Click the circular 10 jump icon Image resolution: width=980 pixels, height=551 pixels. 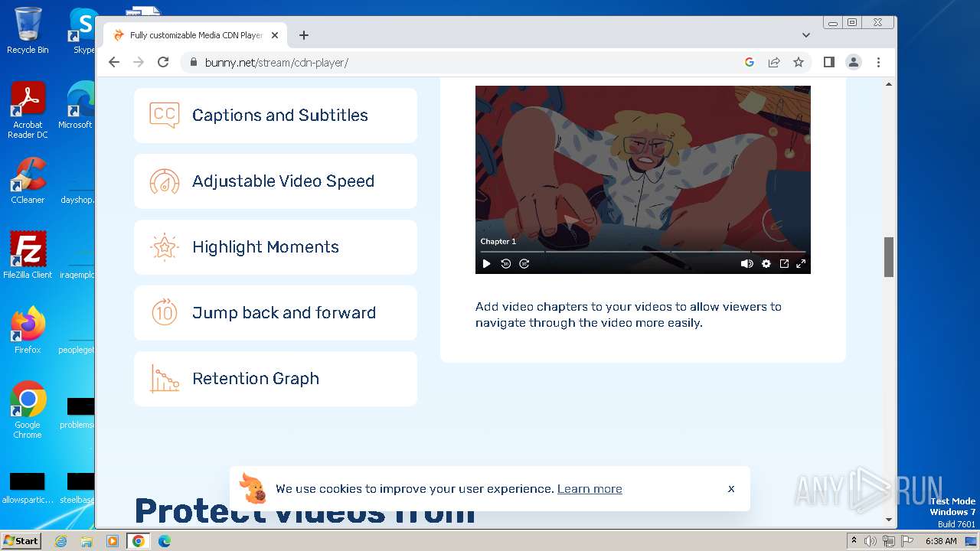tap(165, 312)
